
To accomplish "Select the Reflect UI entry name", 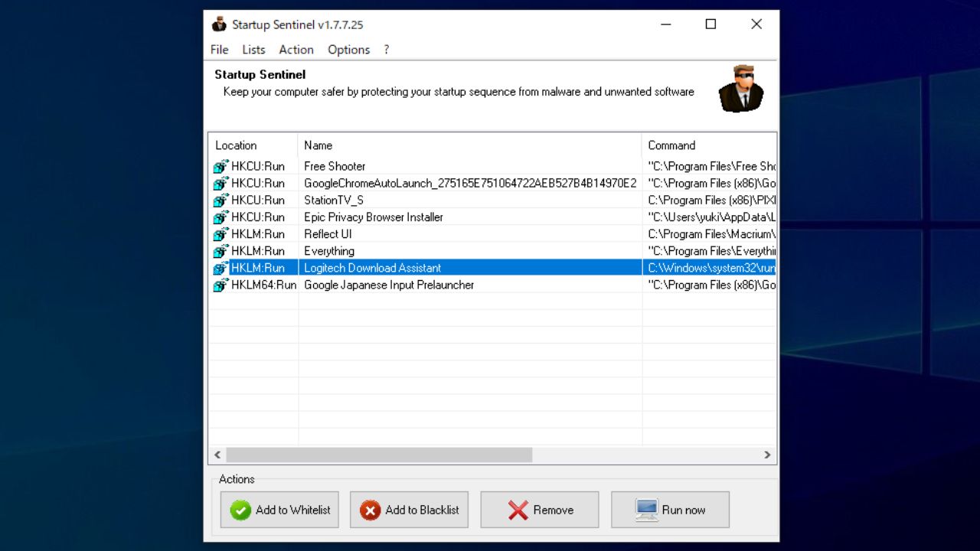I will (328, 233).
